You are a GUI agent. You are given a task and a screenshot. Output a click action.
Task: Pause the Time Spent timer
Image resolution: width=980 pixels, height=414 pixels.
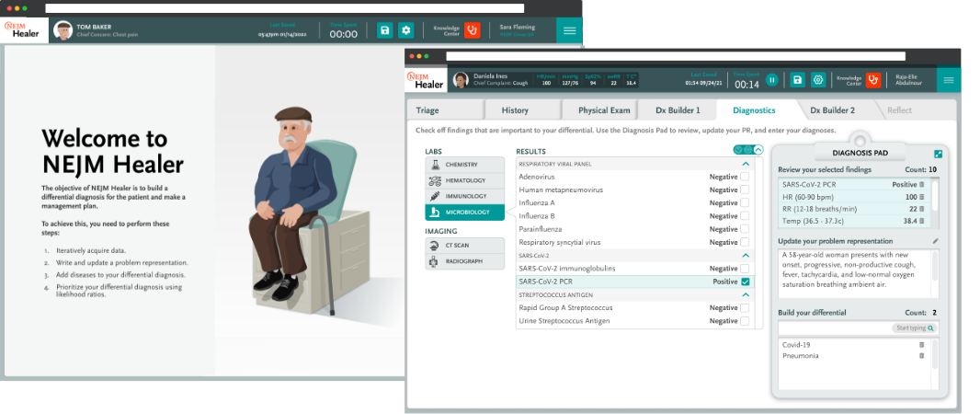(x=772, y=80)
